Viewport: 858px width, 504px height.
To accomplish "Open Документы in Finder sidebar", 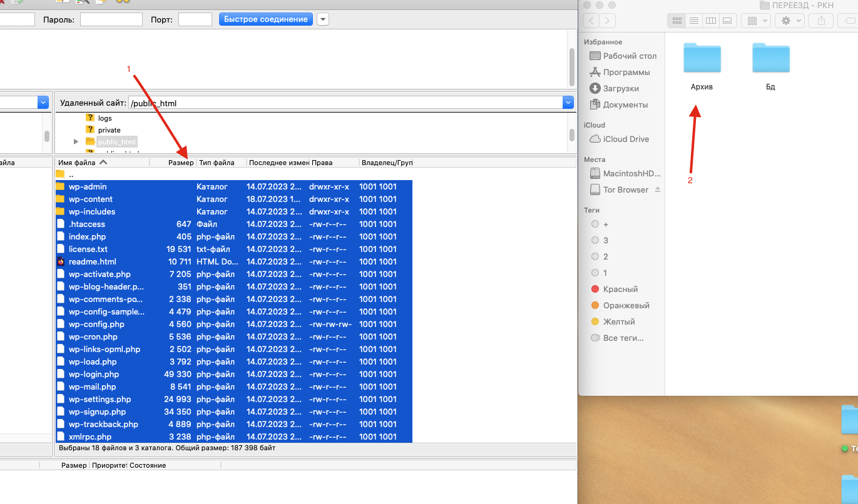I will point(618,104).
